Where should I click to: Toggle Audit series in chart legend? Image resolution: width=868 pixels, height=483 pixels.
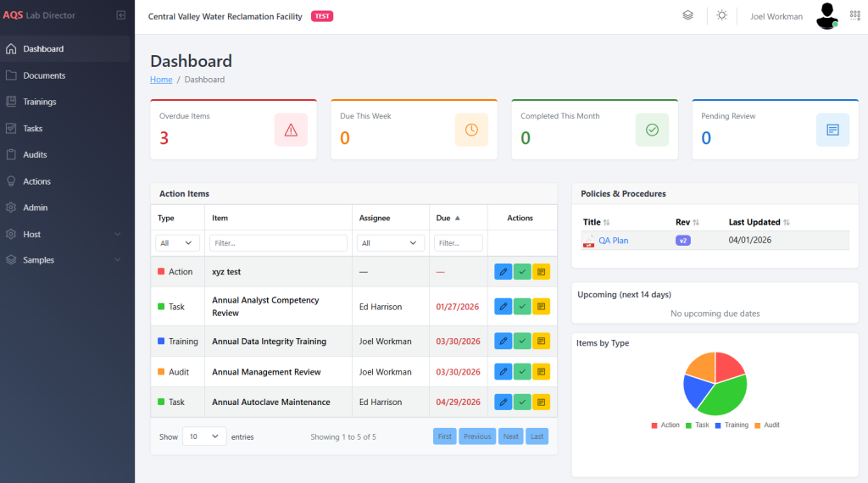(x=766, y=425)
